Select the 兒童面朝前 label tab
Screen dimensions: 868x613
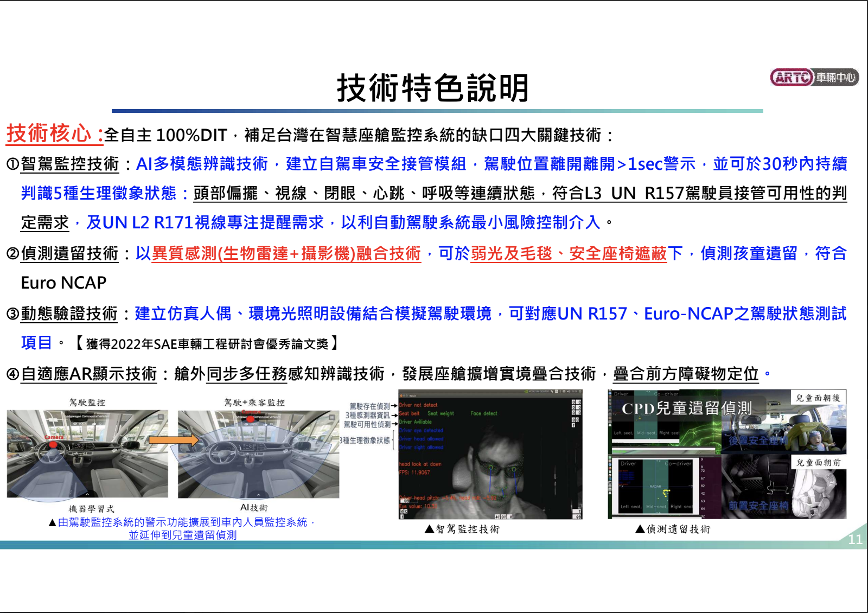tap(818, 462)
